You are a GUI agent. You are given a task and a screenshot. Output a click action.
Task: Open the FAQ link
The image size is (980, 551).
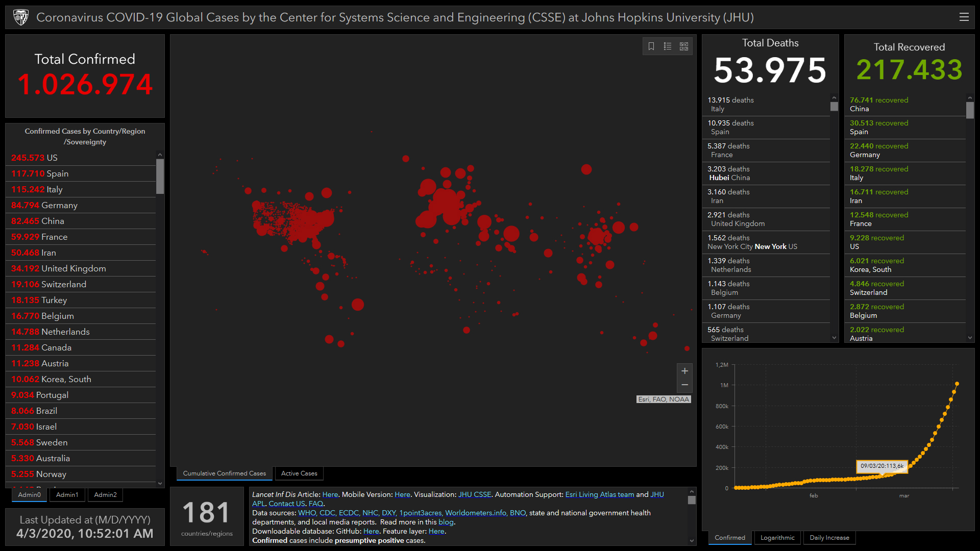click(x=316, y=504)
